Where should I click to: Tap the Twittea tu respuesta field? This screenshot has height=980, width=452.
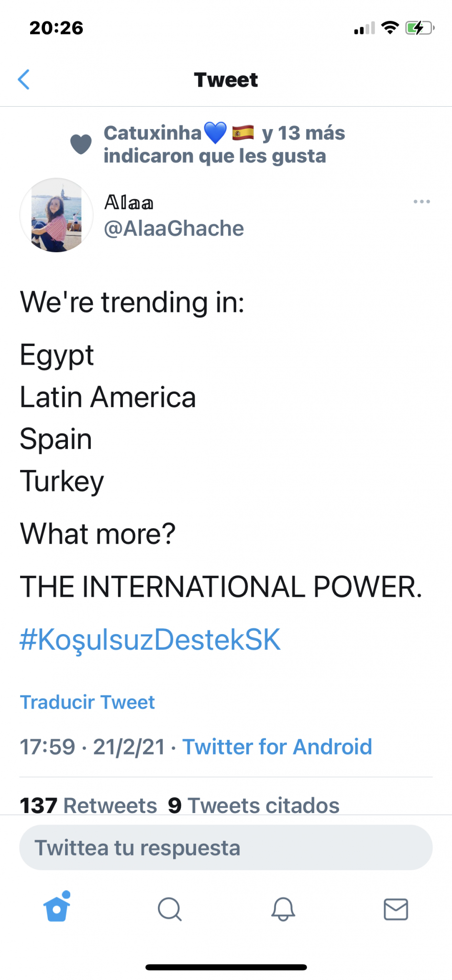click(x=226, y=847)
